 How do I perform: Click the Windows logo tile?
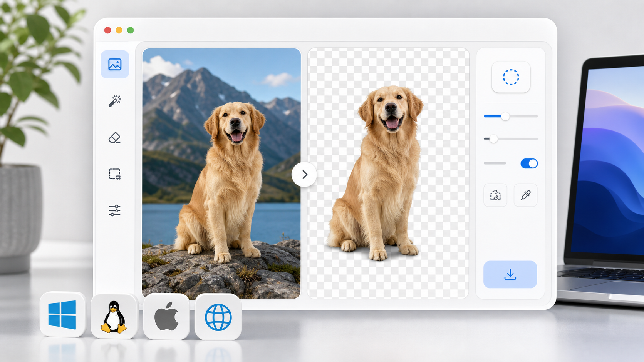pos(62,315)
